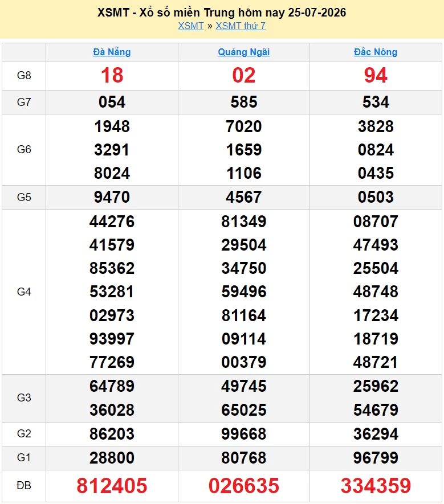Click G4 number 81349
Image resolution: width=444 pixels, height=504 pixels.
(x=244, y=222)
